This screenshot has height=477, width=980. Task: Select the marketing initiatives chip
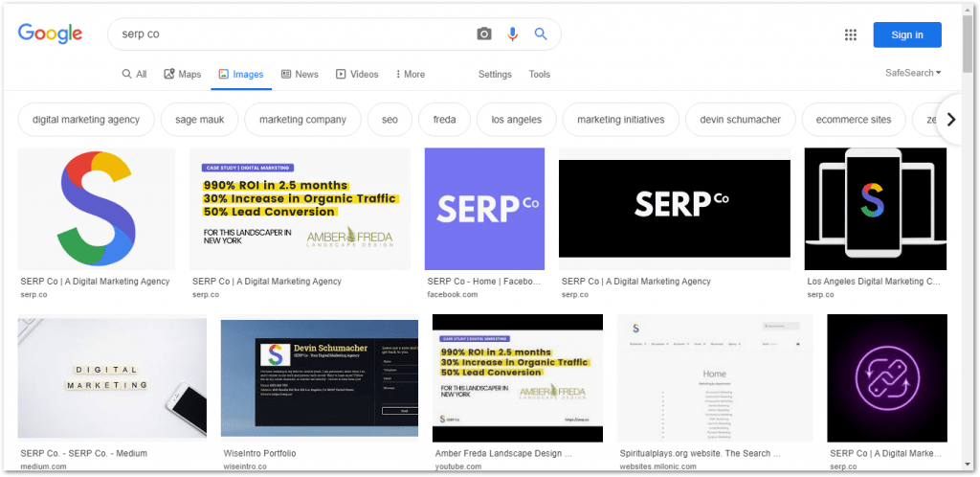click(x=620, y=120)
